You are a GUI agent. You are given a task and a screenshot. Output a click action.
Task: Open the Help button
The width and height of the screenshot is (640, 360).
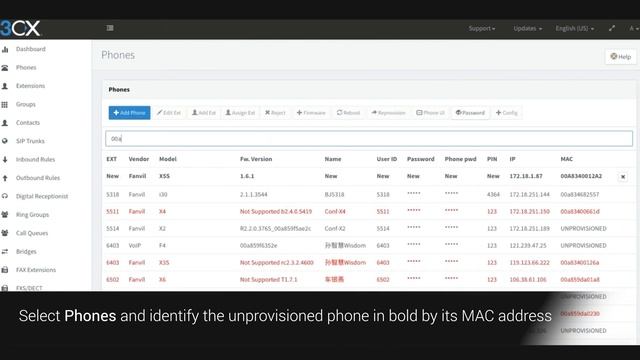point(620,56)
